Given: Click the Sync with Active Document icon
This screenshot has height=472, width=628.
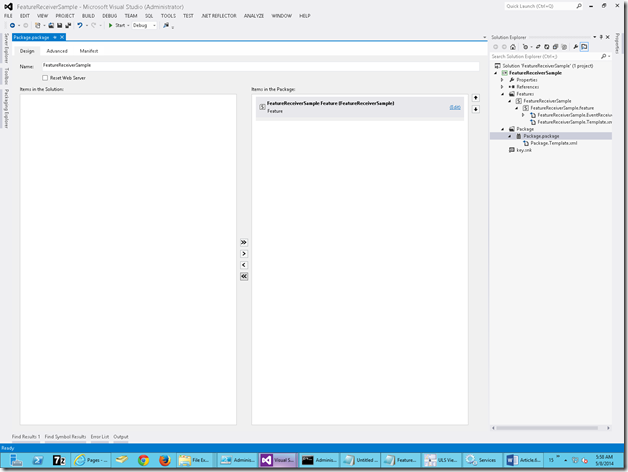Looking at the screenshot, I should click(x=538, y=47).
